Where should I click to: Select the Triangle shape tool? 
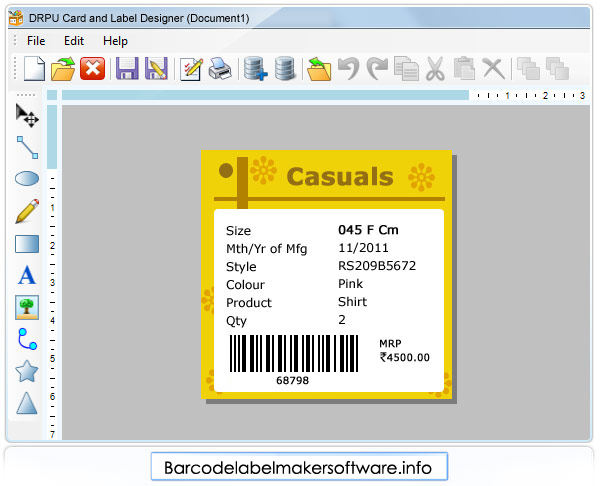click(27, 403)
